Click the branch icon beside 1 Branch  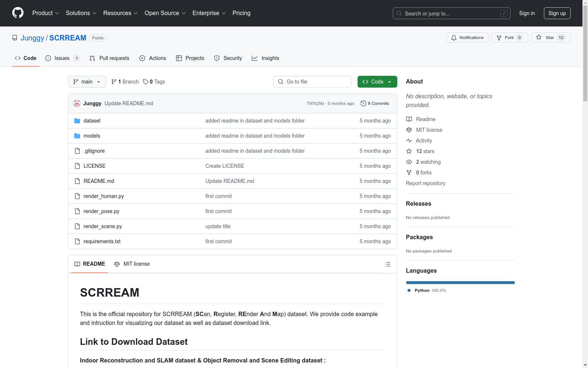(114, 82)
